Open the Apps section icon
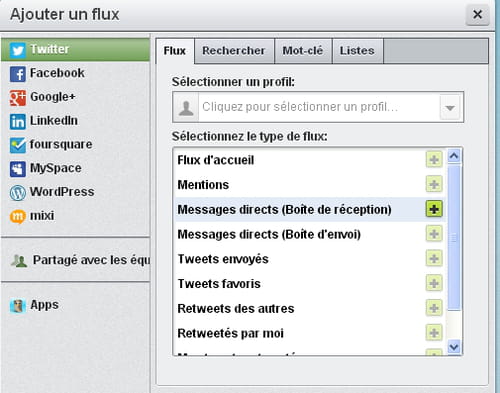The height and width of the screenshot is (393, 500). 17,306
